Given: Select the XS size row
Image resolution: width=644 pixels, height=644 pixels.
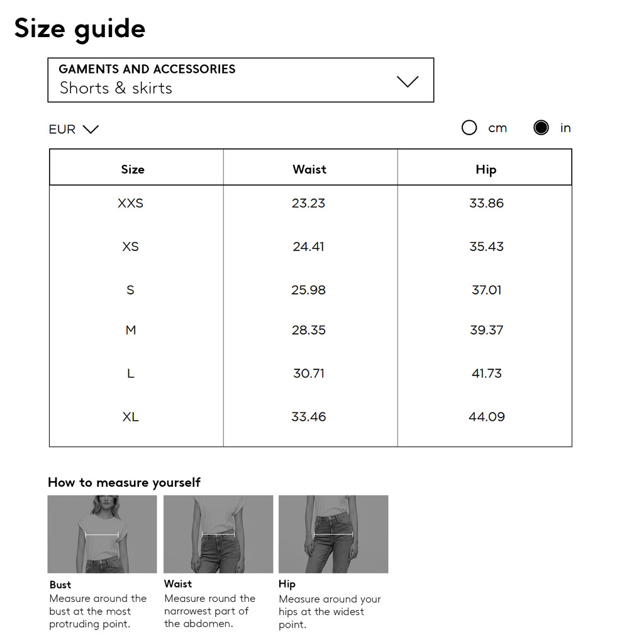Looking at the screenshot, I should pyautogui.click(x=311, y=247).
